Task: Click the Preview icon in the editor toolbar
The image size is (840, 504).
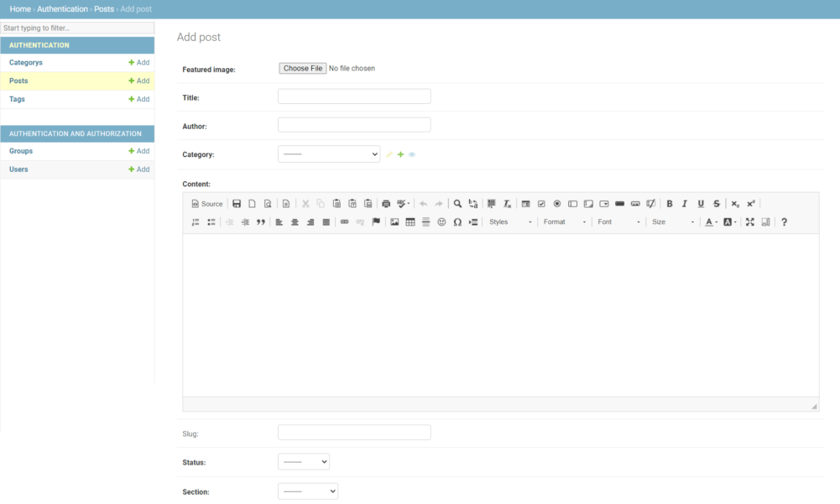Action: (268, 204)
